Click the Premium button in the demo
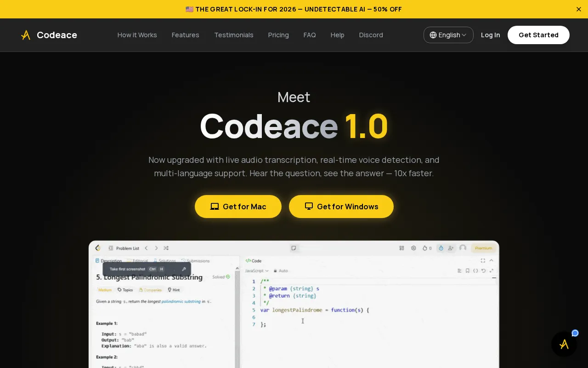This screenshot has width=588, height=368. (x=483, y=248)
